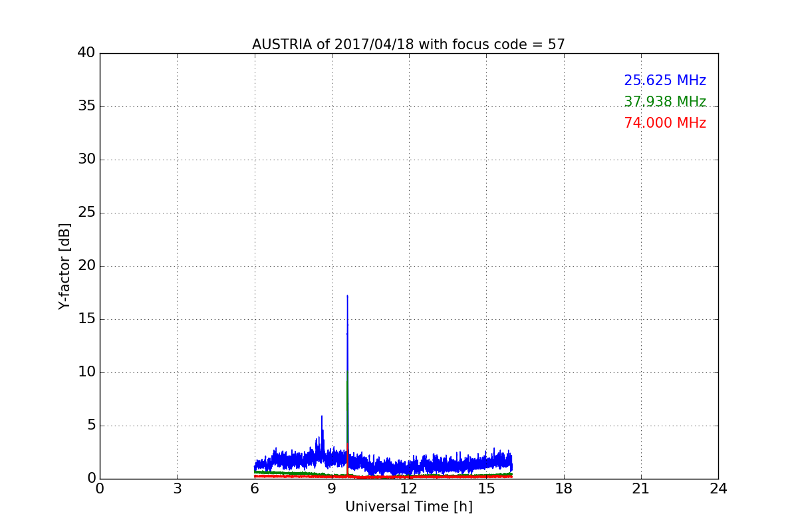This screenshot has width=798, height=532.
Task: Click the x-axis tick label 3
Action: [177, 489]
